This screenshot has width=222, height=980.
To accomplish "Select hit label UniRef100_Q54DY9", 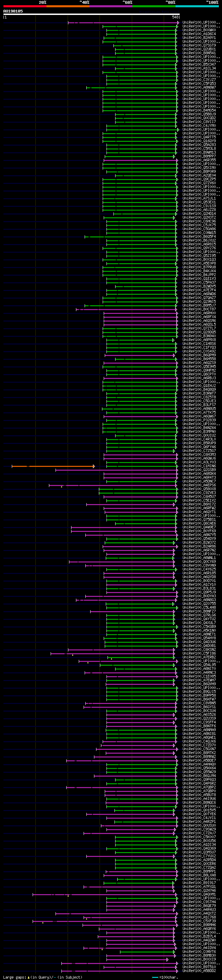I will coord(199,539).
